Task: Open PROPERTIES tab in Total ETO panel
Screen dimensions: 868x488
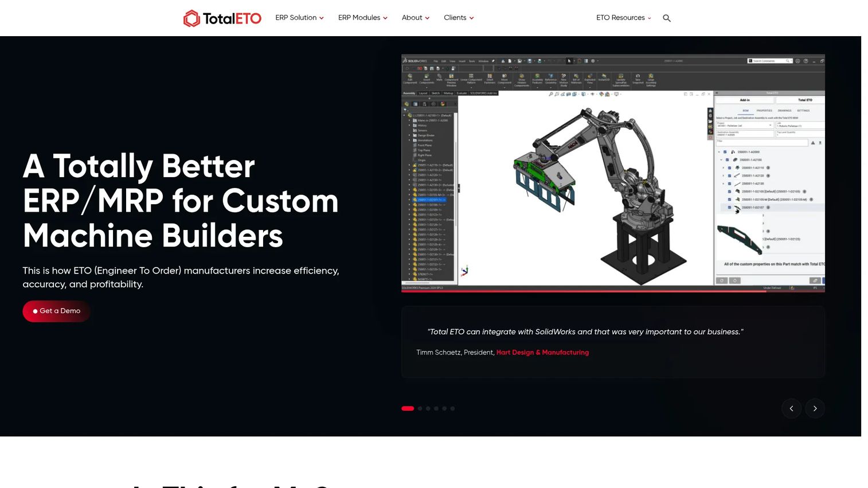Action: (764, 111)
